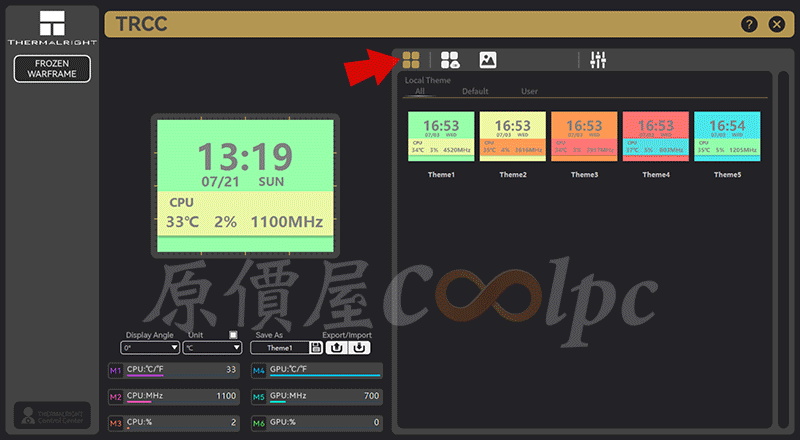Click the help question mark icon
The image size is (800, 440).
749,24
